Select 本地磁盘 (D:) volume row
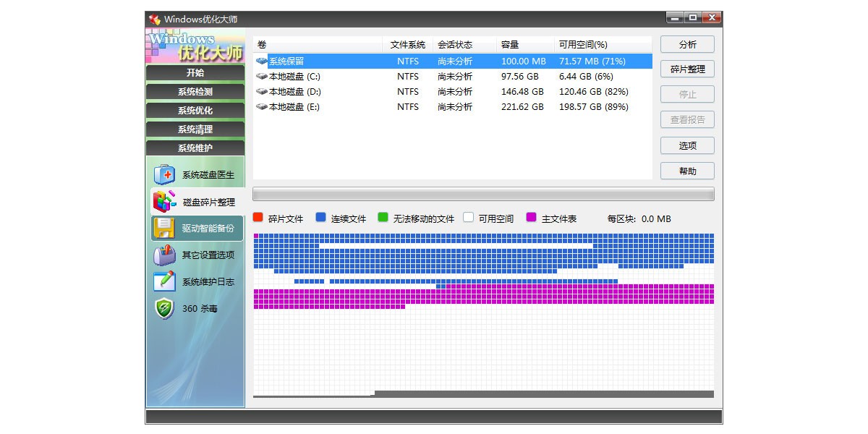 (x=453, y=92)
